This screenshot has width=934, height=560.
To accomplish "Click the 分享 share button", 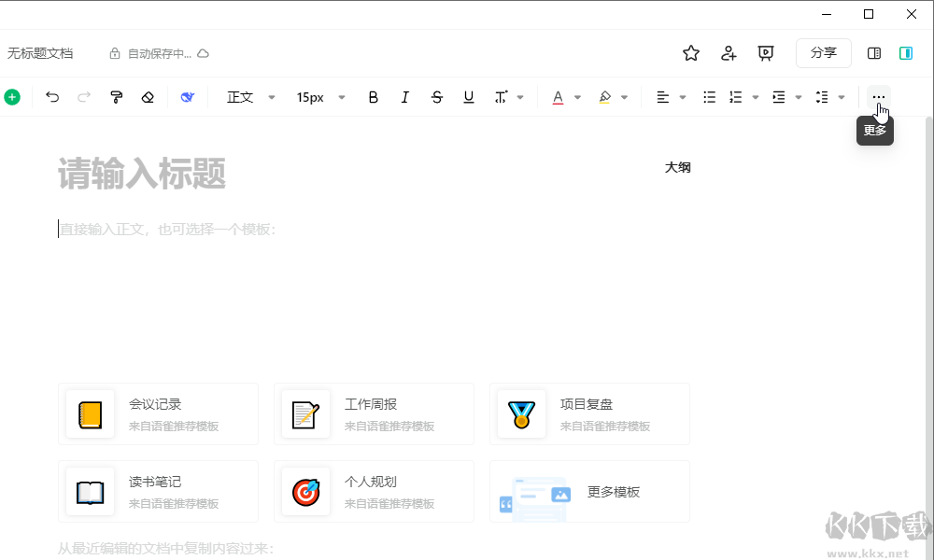I will click(823, 53).
